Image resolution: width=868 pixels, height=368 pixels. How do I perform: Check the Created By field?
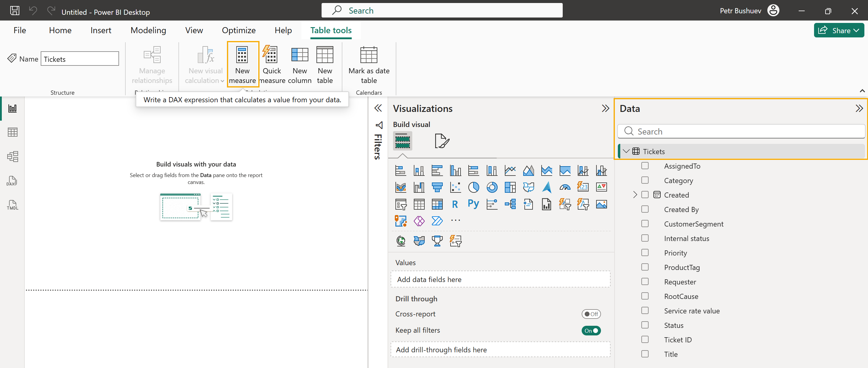(x=645, y=209)
